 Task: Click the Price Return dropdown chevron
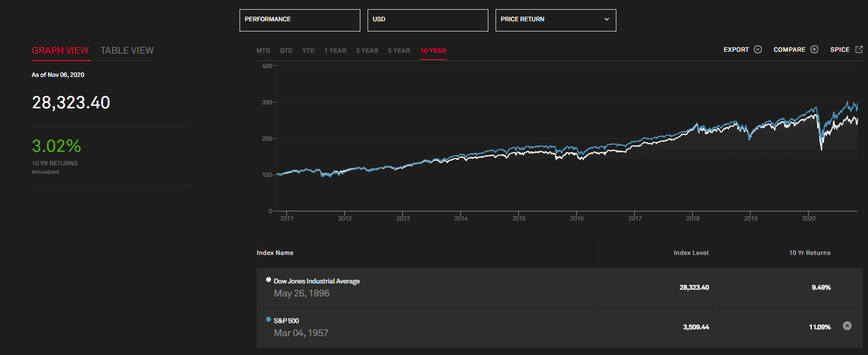(x=607, y=19)
